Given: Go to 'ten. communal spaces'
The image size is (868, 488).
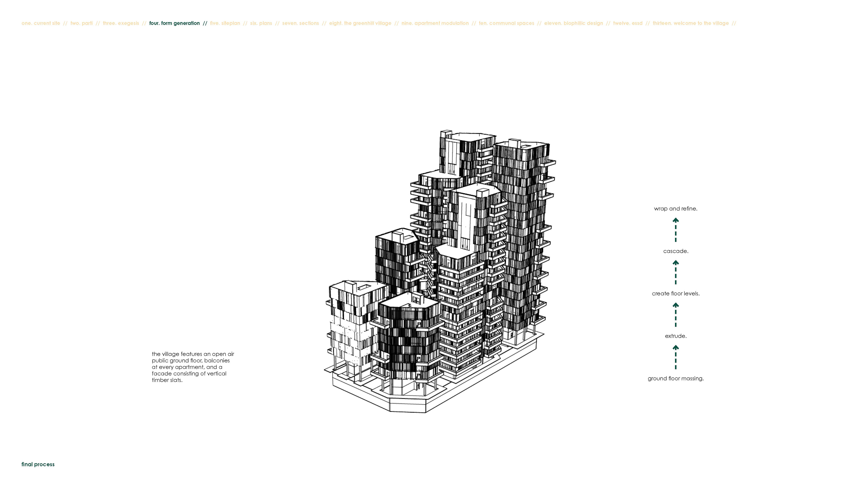Looking at the screenshot, I should pos(506,23).
